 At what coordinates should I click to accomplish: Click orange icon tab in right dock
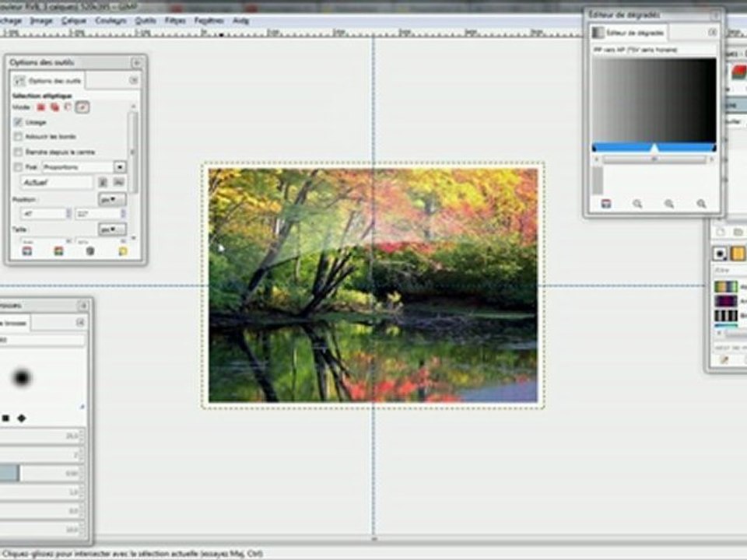pyautogui.click(x=738, y=254)
